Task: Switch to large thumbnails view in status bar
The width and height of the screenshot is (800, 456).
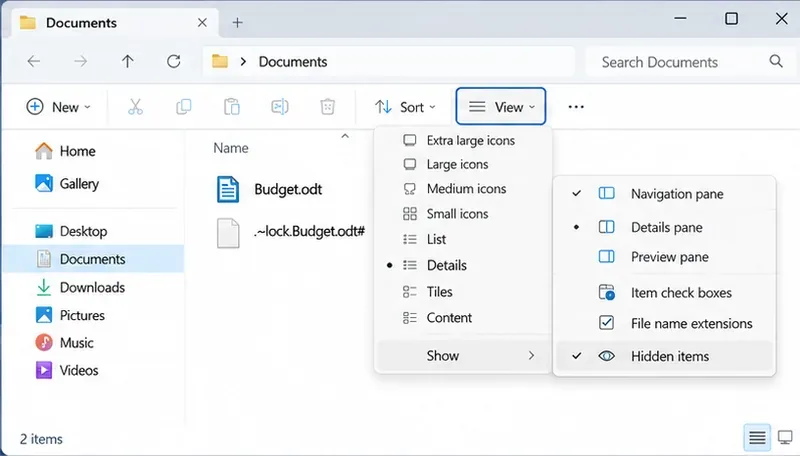Action: (785, 437)
